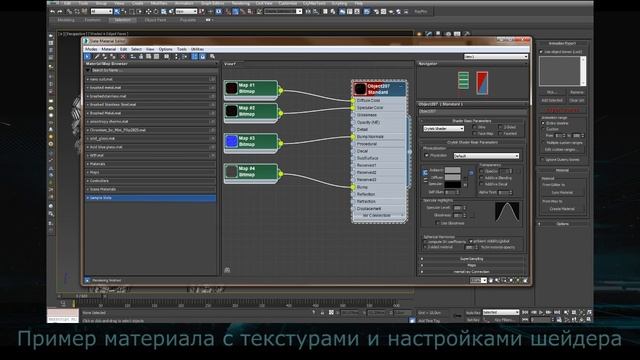Select the Map #3 Bitmap node
This screenshot has width=640, height=360.
pos(251,142)
